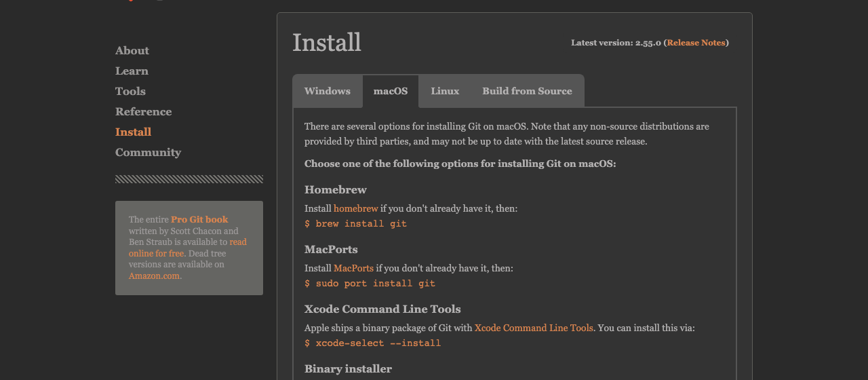Click the read online for free link
The height and width of the screenshot is (380, 868).
pos(188,248)
